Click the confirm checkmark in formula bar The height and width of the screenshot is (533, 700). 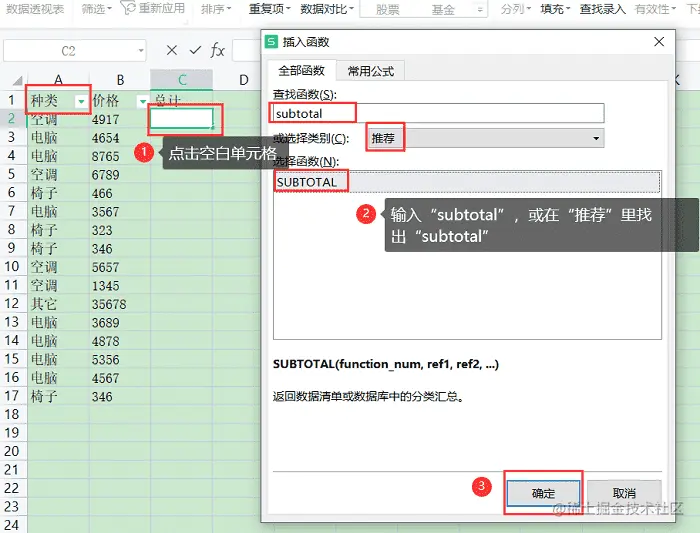tap(195, 50)
